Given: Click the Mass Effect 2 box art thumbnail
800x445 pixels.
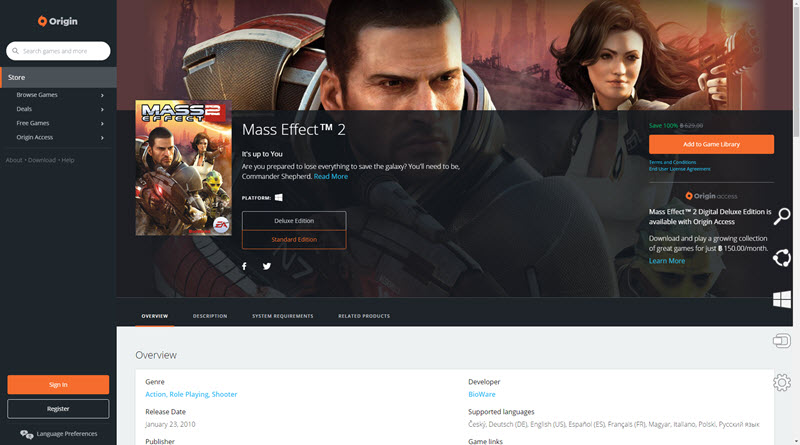Looking at the screenshot, I should tap(183, 167).
